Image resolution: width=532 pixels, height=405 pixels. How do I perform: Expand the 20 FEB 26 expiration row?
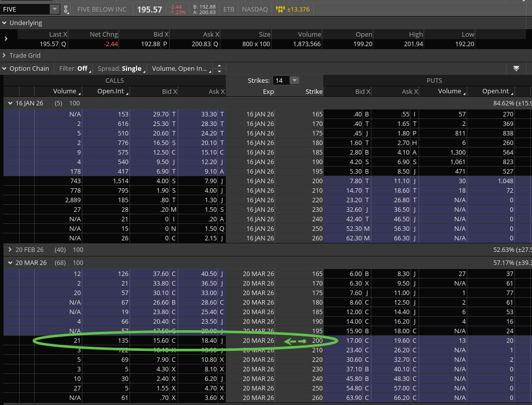point(10,250)
